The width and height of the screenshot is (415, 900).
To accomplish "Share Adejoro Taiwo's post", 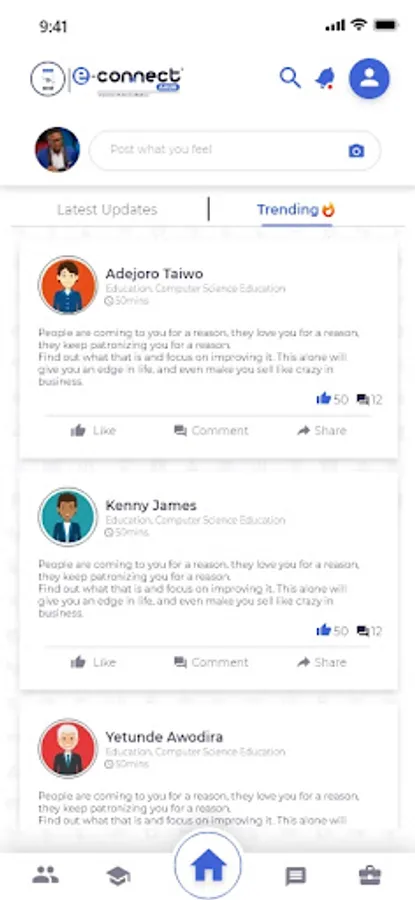I will click(321, 430).
